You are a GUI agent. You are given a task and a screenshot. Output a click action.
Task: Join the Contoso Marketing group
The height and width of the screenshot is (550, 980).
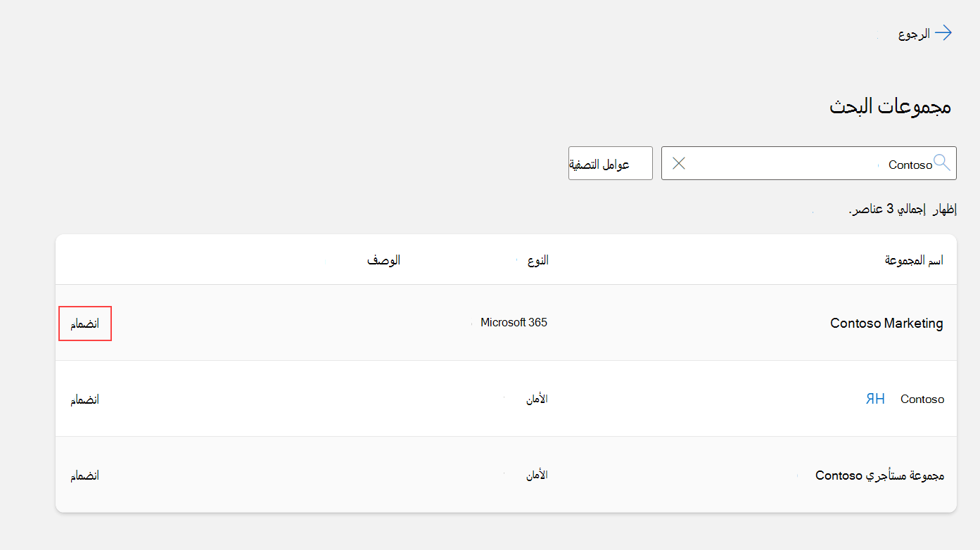click(x=85, y=324)
